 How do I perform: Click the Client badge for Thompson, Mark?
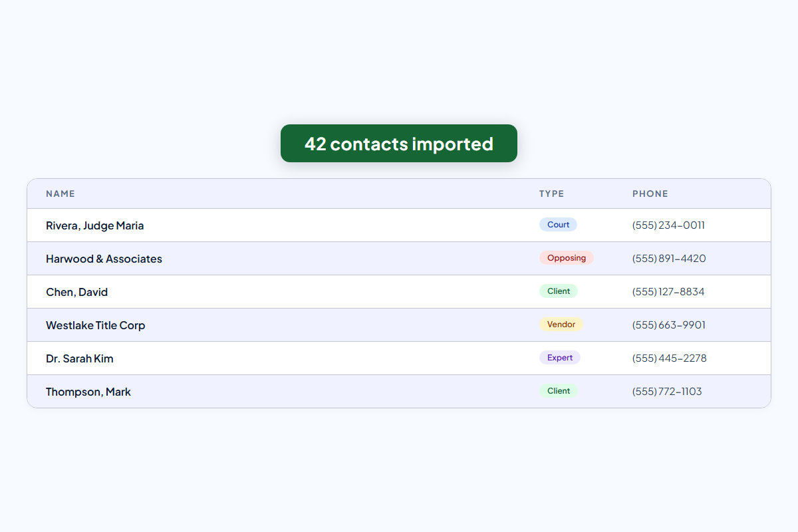click(559, 391)
